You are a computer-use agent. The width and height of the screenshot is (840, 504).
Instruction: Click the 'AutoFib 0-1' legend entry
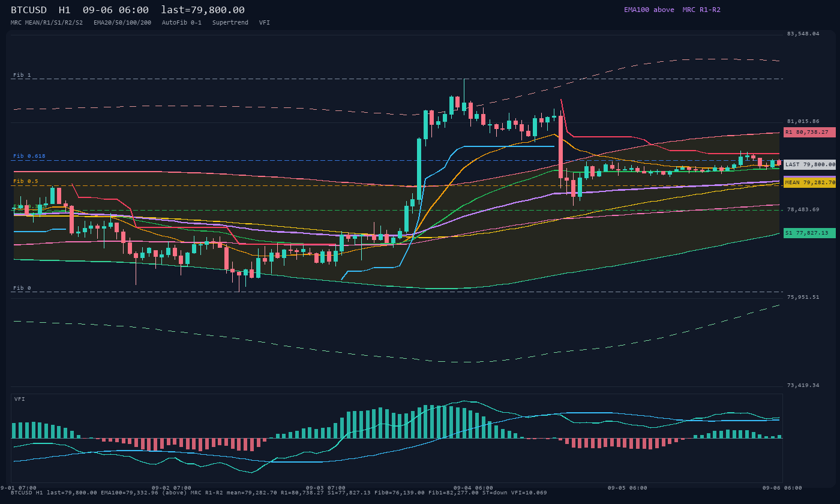click(182, 23)
